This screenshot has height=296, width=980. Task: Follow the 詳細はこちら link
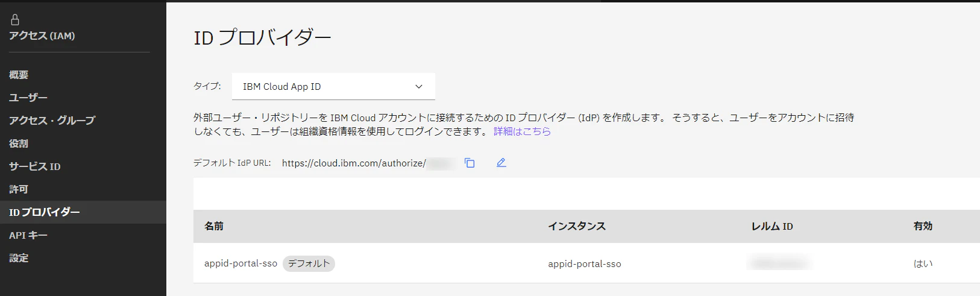pos(522,131)
